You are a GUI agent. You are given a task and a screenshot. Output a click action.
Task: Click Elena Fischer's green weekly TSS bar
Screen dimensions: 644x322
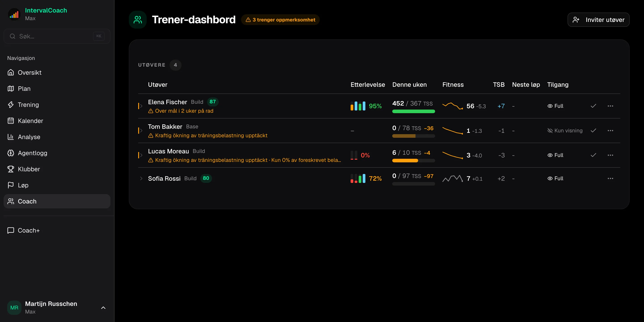(413, 112)
